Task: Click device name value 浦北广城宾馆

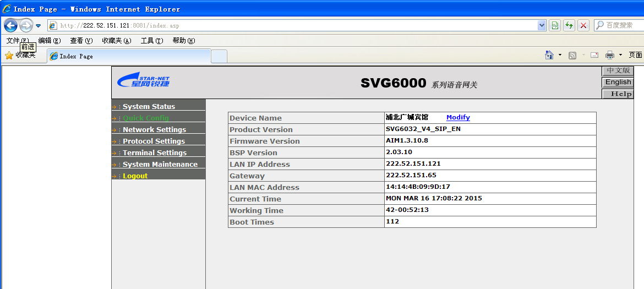Action: pyautogui.click(x=407, y=117)
